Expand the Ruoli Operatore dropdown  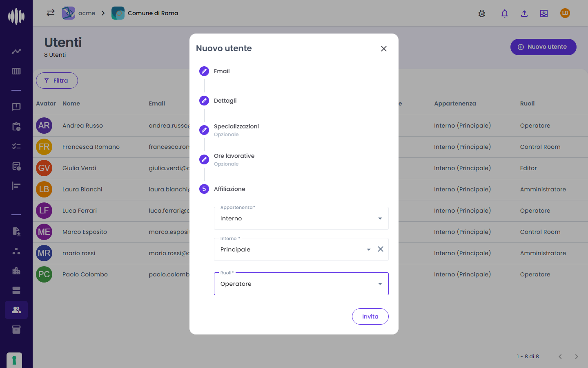click(x=301, y=284)
